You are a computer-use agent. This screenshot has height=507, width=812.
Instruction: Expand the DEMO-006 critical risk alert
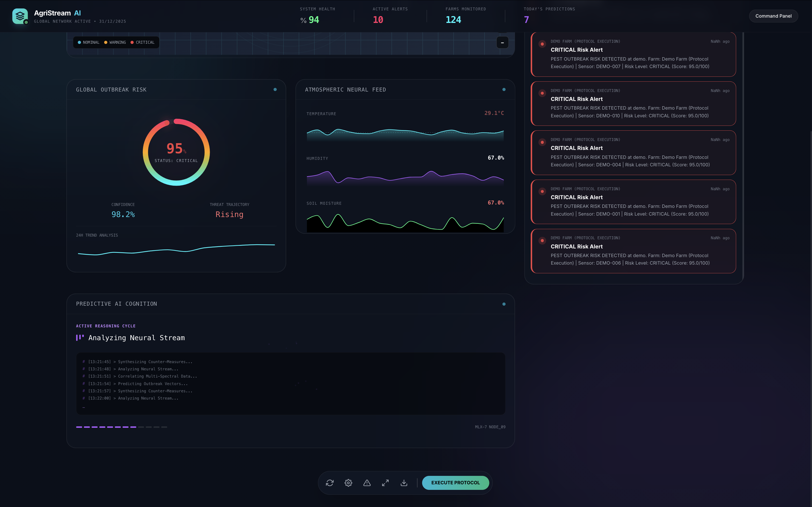pyautogui.click(x=633, y=251)
